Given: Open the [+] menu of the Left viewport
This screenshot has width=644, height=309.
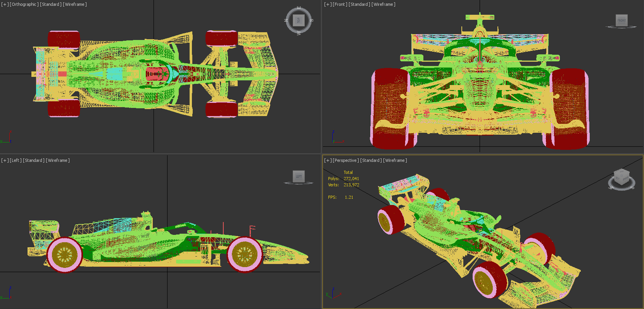Looking at the screenshot, I should pyautogui.click(x=5, y=160).
